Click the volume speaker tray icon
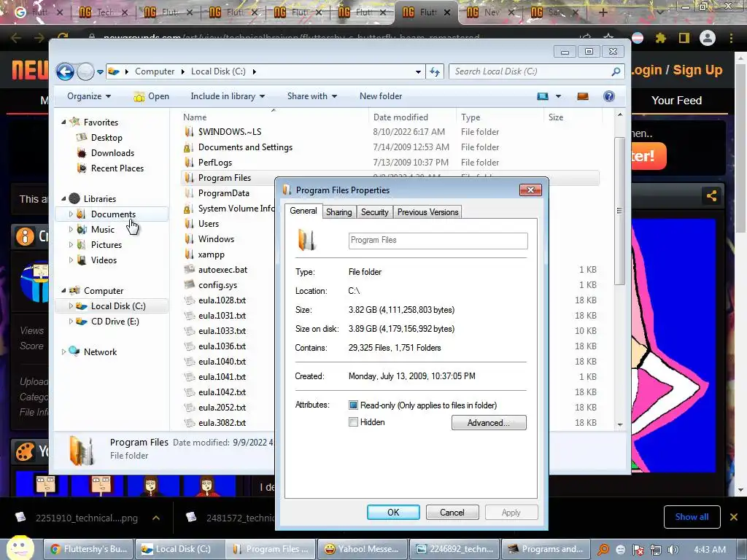 [673, 550]
